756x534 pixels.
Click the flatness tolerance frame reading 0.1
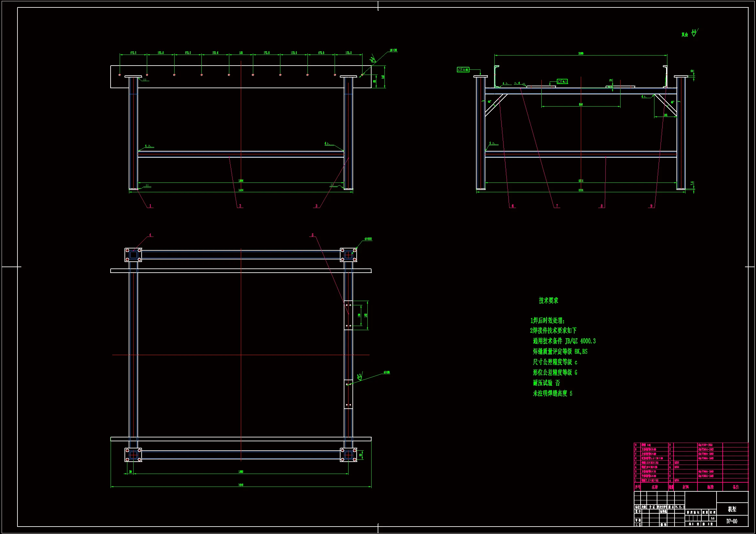click(x=562, y=81)
